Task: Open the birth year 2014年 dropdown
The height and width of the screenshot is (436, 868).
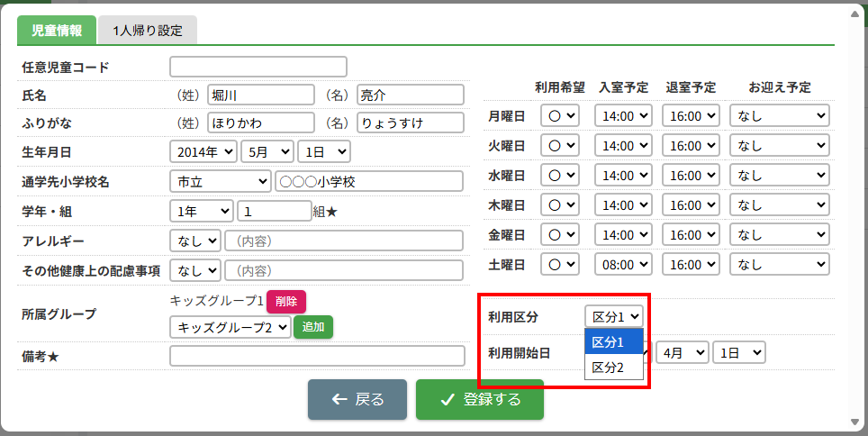Action: [203, 152]
